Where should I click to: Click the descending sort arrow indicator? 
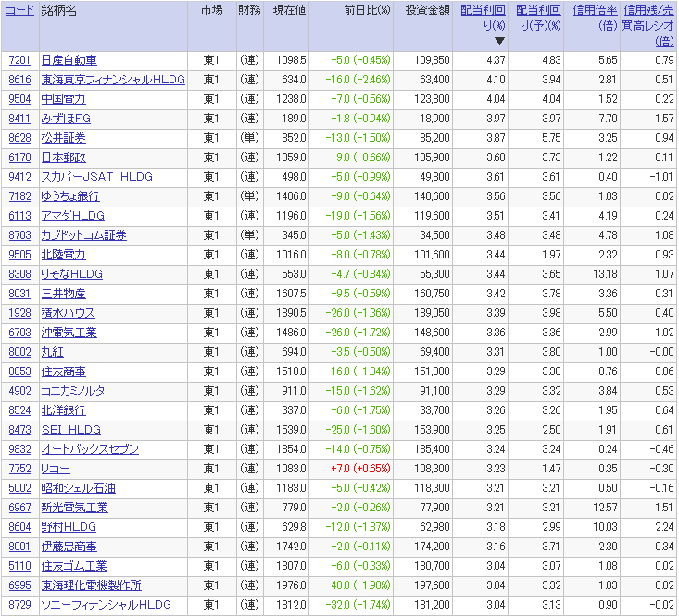[x=499, y=41]
